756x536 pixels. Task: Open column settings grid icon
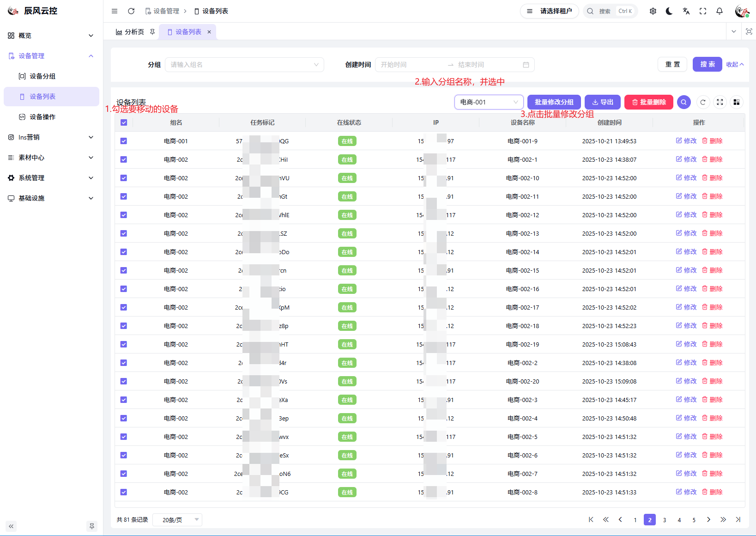coord(736,102)
